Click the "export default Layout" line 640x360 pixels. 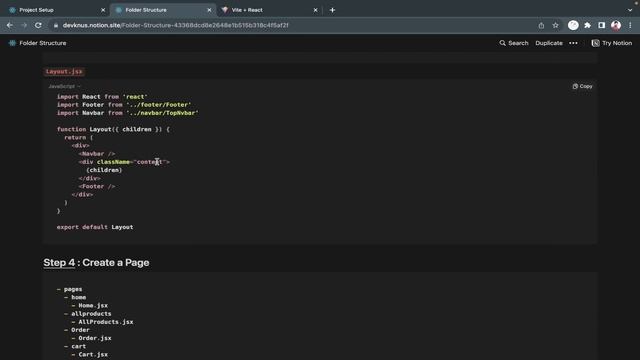pos(95,227)
